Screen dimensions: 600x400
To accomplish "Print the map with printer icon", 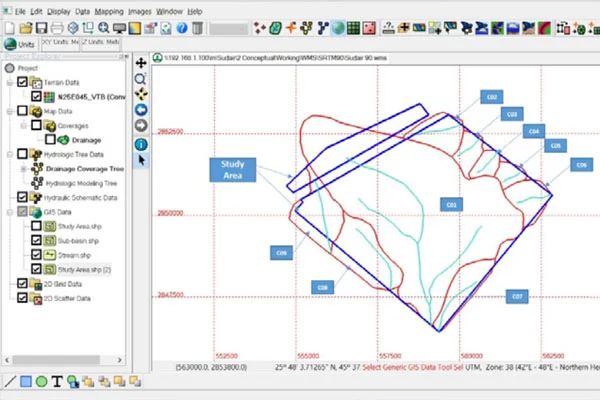I will coord(57,28).
